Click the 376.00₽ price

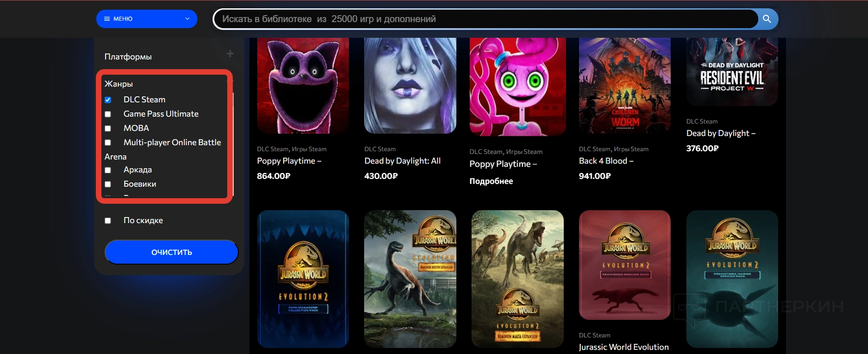(703, 148)
